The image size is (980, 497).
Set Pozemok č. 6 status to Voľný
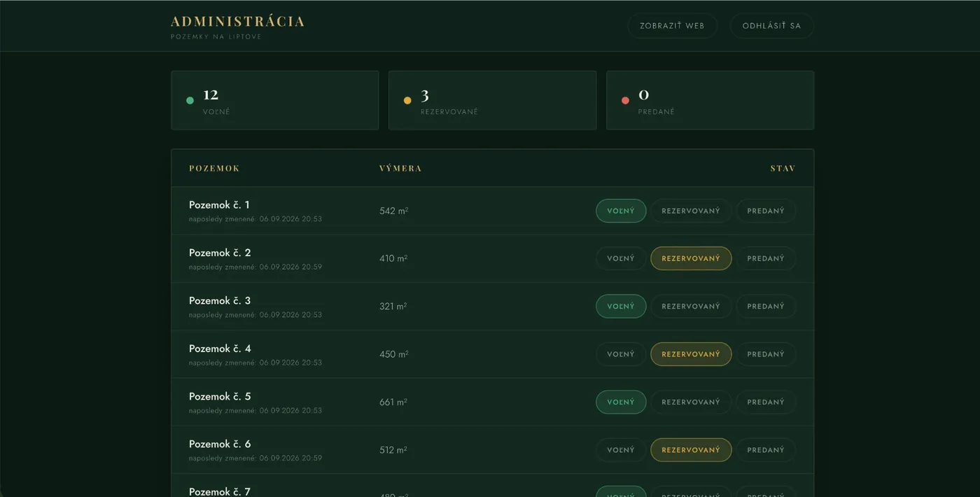coord(621,450)
